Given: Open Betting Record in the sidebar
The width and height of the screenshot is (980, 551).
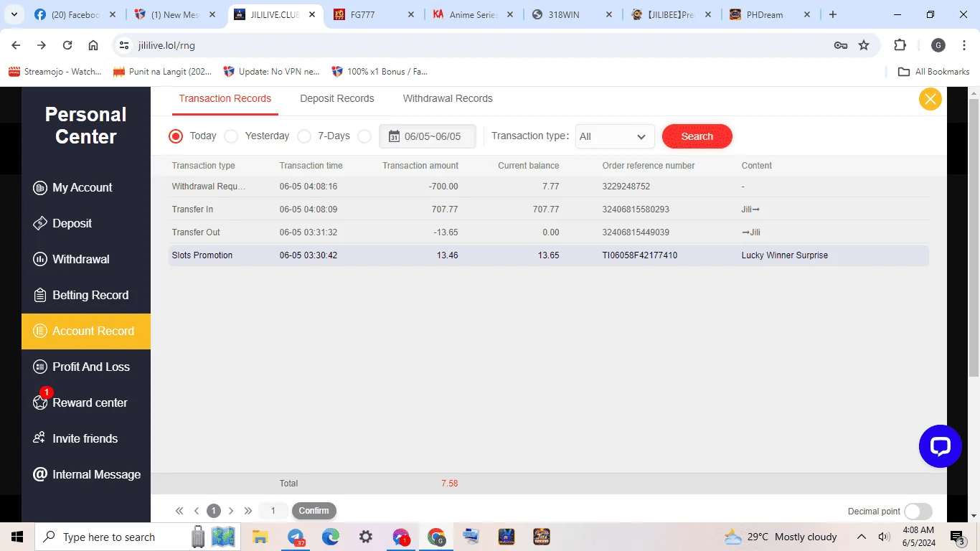Looking at the screenshot, I should [x=86, y=296].
